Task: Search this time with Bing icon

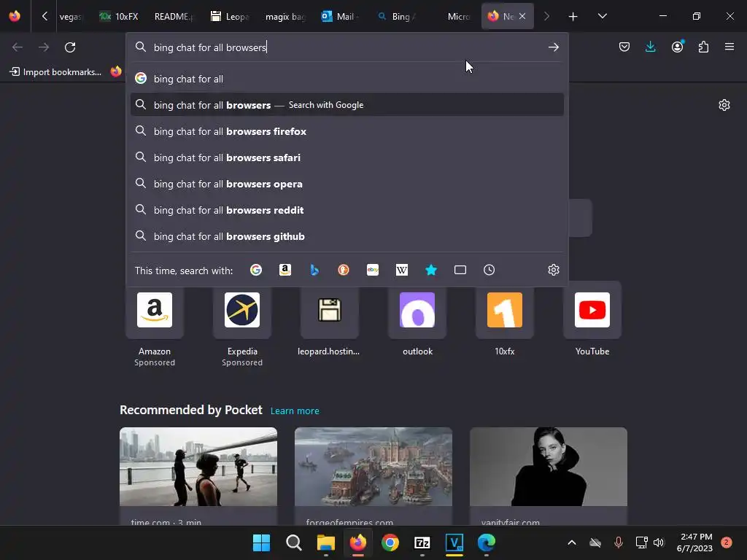Action: click(314, 270)
